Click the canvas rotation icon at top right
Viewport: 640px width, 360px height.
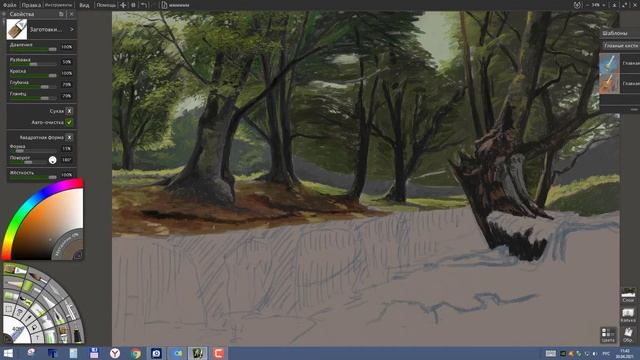pos(577,5)
